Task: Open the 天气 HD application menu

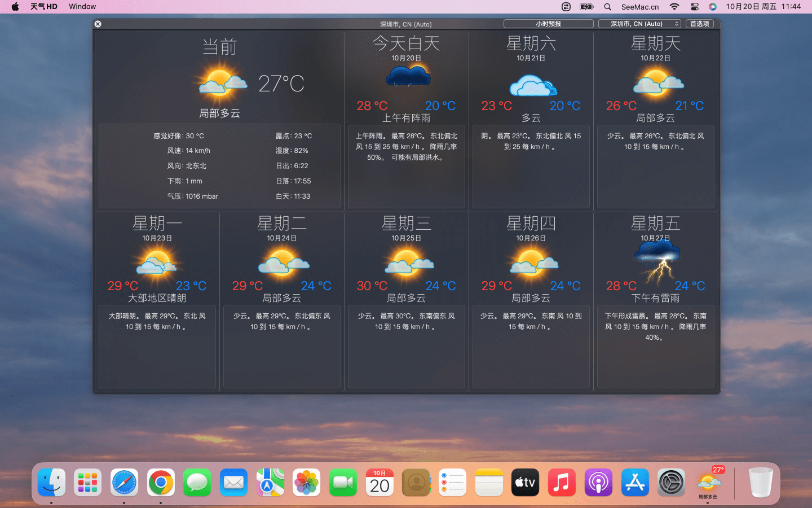Action: pyautogui.click(x=44, y=7)
